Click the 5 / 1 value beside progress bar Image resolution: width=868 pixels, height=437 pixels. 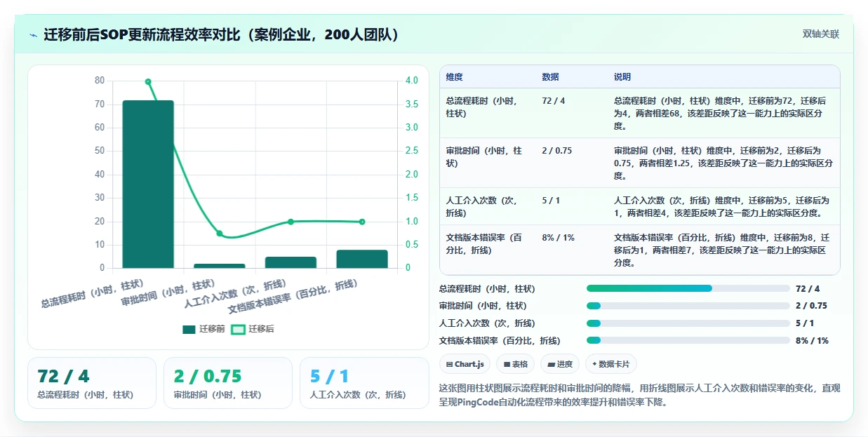click(805, 323)
